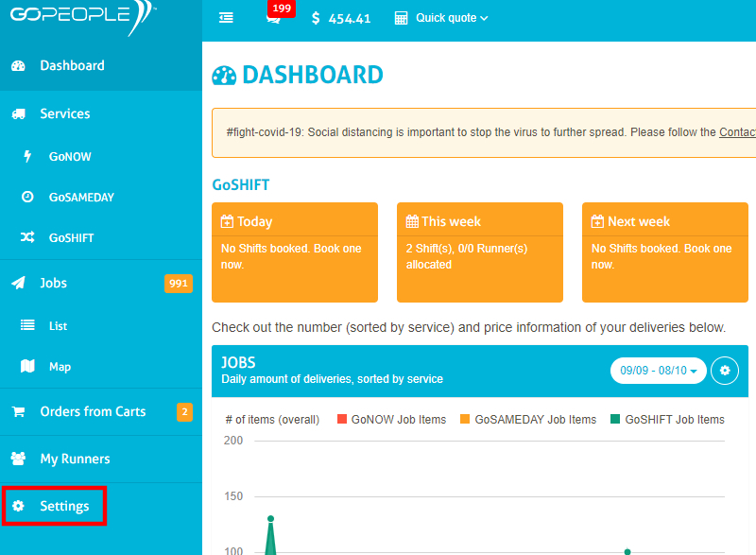Open the Jobs chart settings gear button
Viewport: 756px width, 555px height.
[x=725, y=371]
